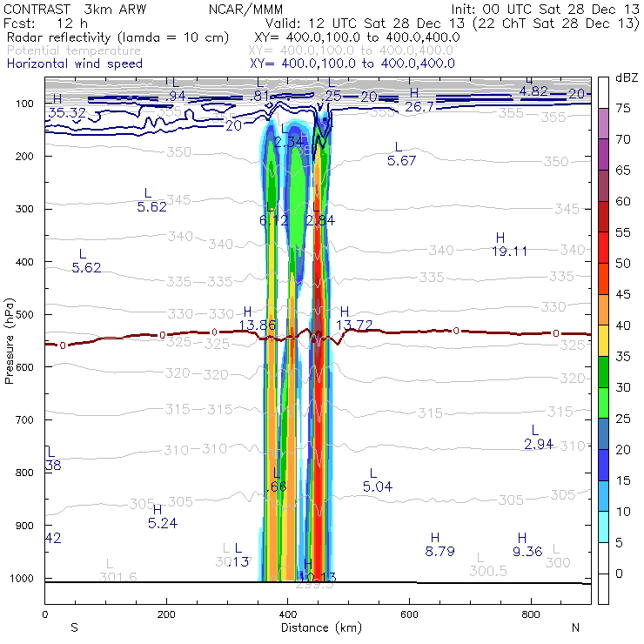Select the Horizontal wind speed legend label
Viewport: 644px width, 644px height.
(75, 64)
